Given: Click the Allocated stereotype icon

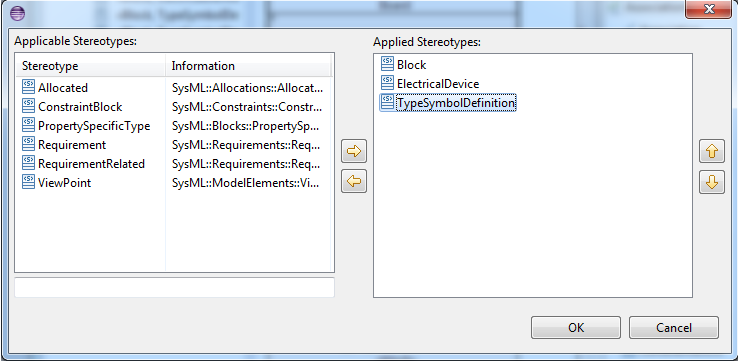Looking at the screenshot, I should pyautogui.click(x=28, y=87).
